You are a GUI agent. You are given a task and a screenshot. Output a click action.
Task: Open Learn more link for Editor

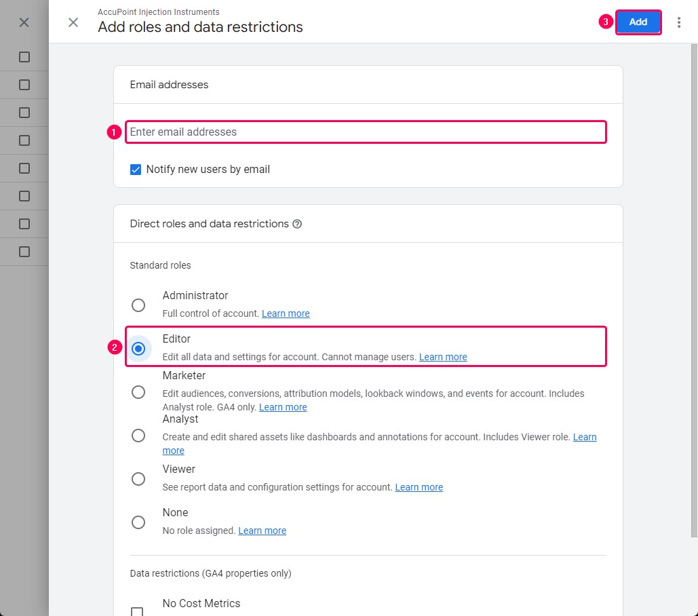443,357
